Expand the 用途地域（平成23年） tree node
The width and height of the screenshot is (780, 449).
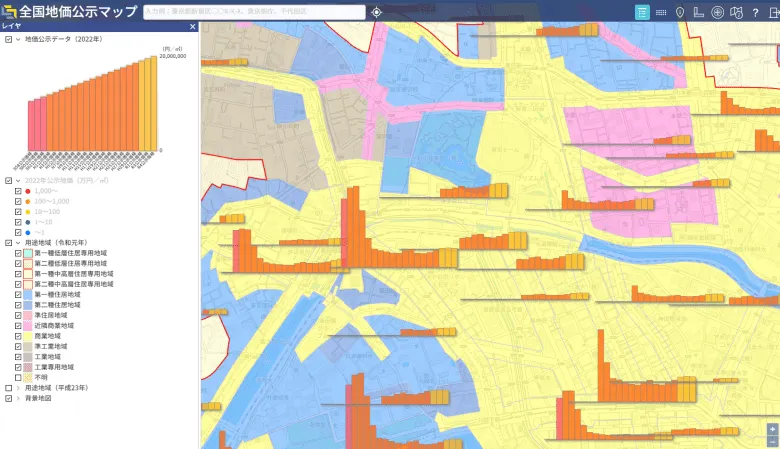(19, 388)
